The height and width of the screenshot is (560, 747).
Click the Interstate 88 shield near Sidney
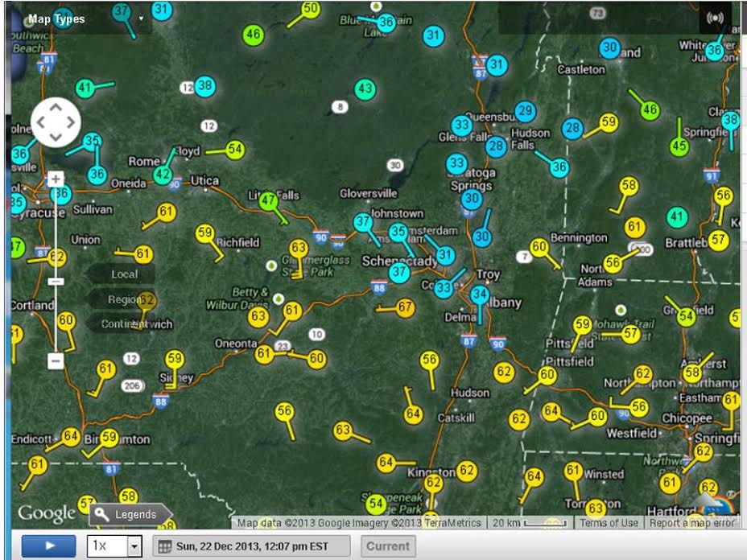click(160, 401)
